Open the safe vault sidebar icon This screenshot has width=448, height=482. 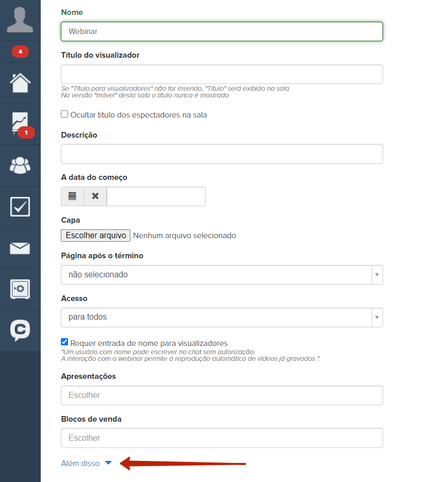20,289
